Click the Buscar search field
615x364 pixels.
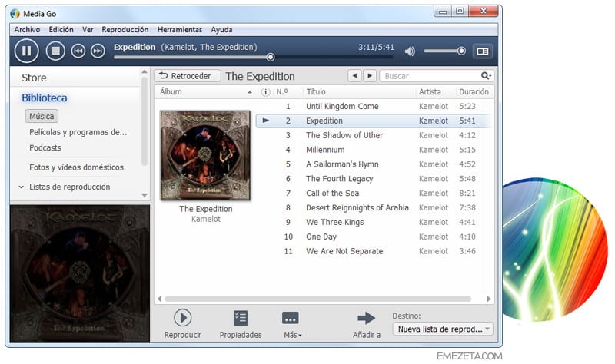click(x=430, y=76)
